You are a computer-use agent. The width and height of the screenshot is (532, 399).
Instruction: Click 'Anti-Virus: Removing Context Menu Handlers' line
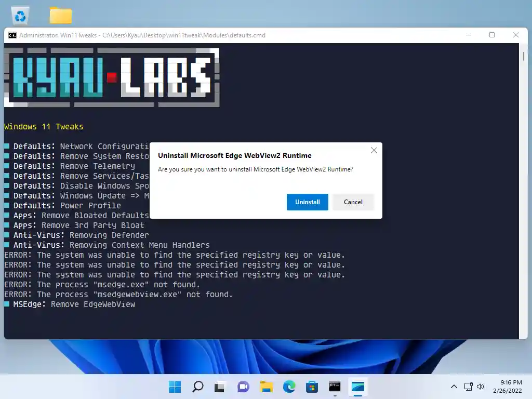[107, 245]
